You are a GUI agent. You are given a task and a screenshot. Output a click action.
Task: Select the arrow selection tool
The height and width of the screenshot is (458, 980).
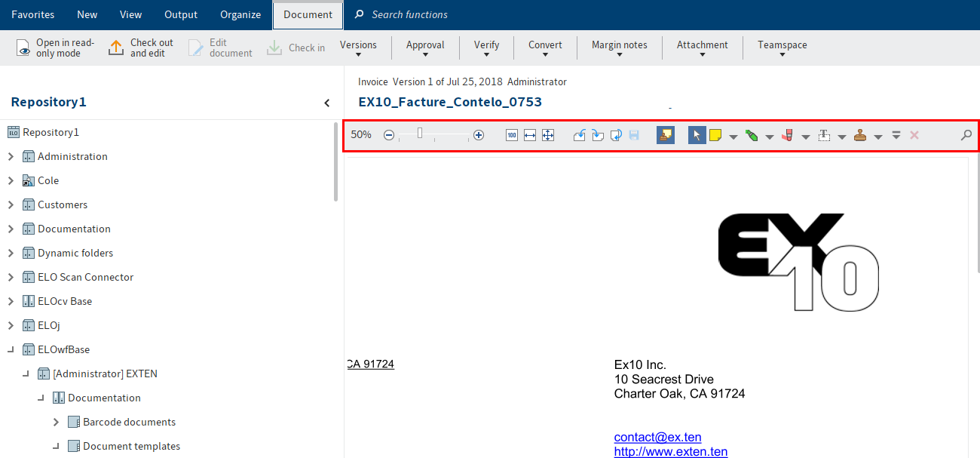697,135
